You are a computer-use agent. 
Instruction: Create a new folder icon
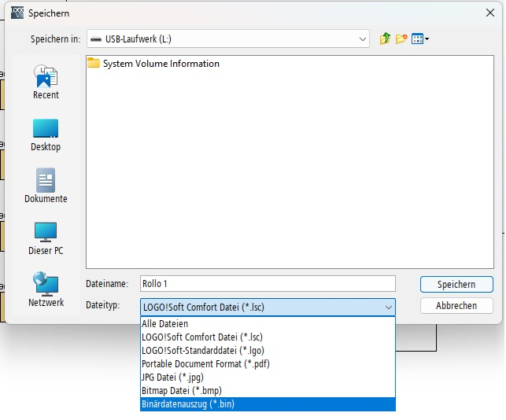401,39
